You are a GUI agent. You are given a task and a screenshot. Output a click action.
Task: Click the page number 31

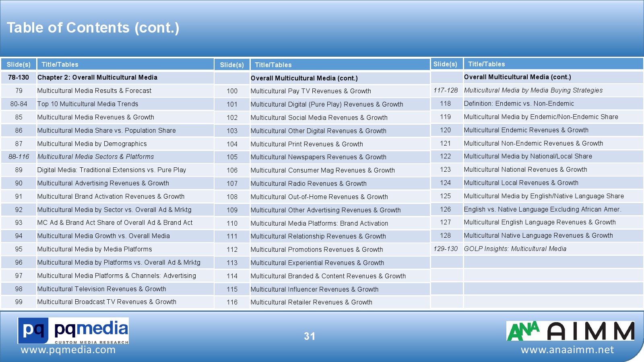[310, 336]
